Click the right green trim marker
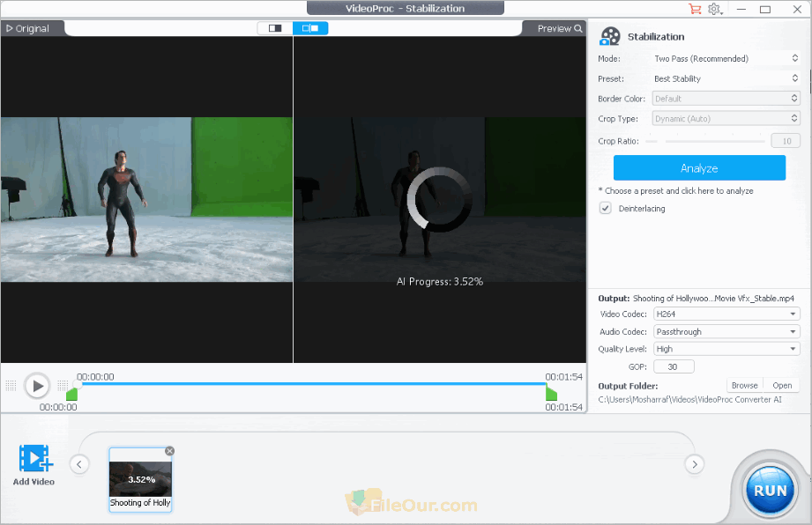812x525 pixels. click(551, 394)
